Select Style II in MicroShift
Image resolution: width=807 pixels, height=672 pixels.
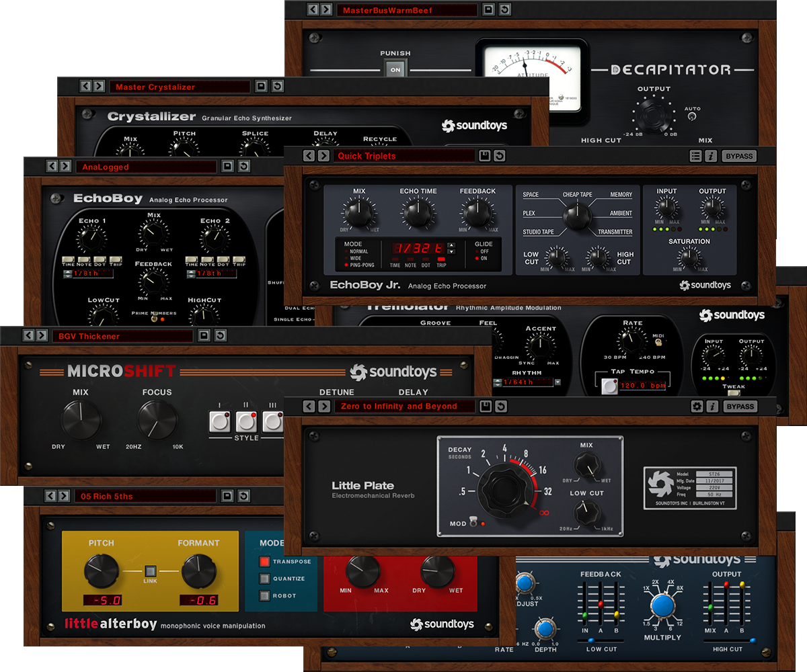(246, 421)
